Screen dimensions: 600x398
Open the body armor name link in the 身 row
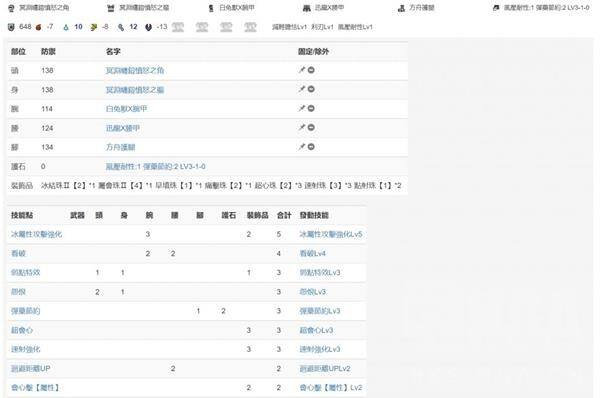(x=135, y=90)
